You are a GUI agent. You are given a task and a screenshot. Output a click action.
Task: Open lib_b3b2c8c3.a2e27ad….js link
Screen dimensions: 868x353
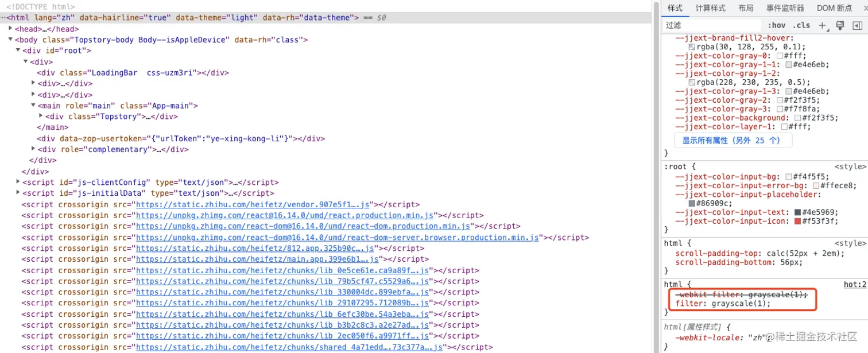[x=282, y=325]
